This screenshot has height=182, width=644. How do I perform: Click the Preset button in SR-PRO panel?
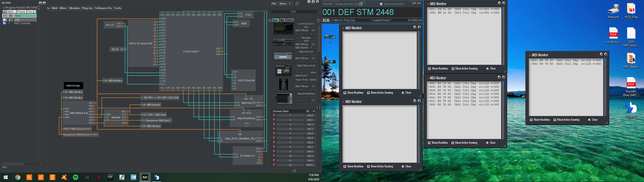pos(21,12)
